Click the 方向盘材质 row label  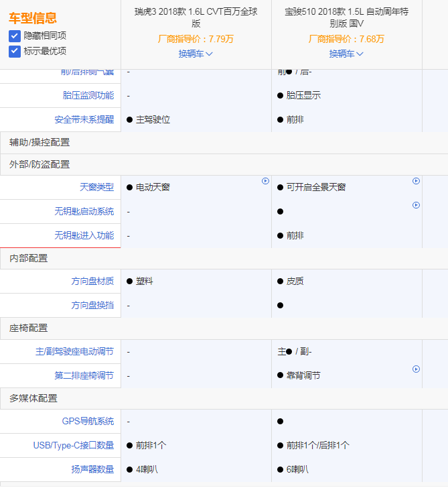point(92,281)
